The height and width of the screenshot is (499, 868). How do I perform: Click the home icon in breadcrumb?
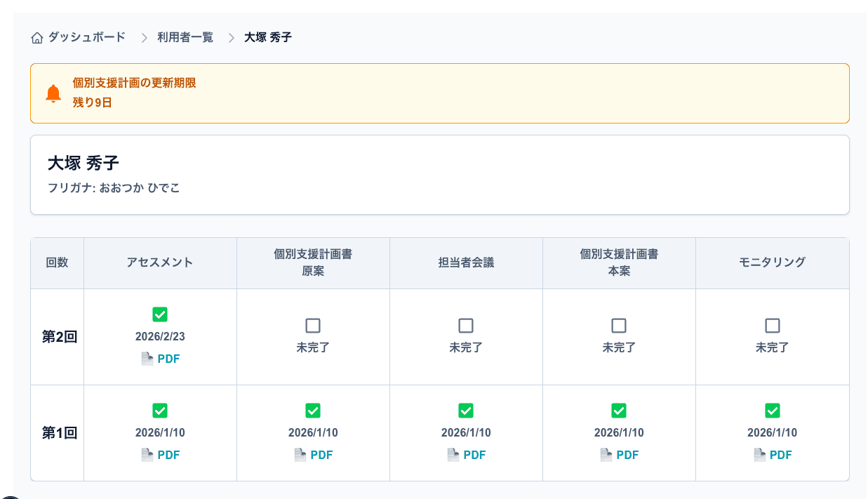(37, 38)
